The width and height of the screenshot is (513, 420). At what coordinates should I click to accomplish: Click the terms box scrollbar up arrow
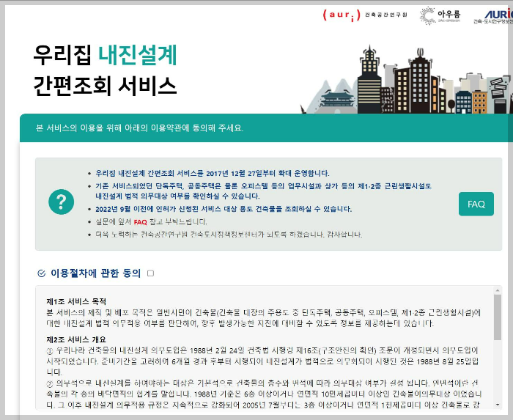click(498, 290)
